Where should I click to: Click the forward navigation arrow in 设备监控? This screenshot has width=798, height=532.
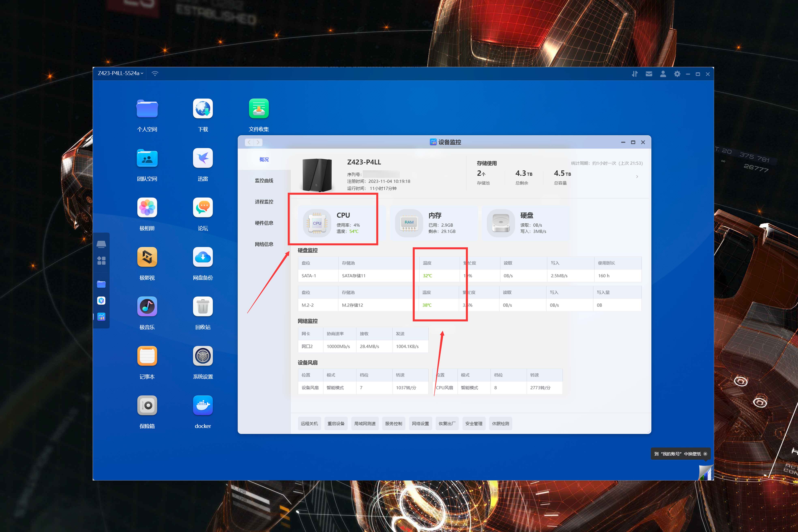pos(258,142)
